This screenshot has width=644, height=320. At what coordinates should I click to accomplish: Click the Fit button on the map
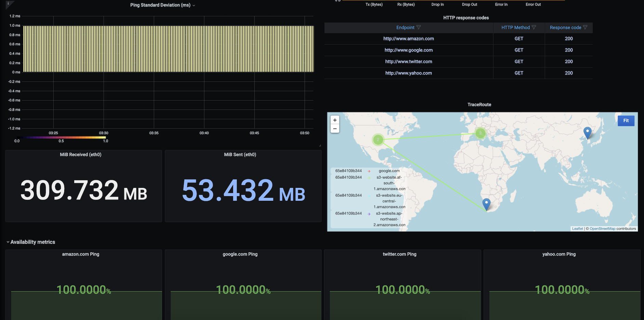pyautogui.click(x=626, y=121)
